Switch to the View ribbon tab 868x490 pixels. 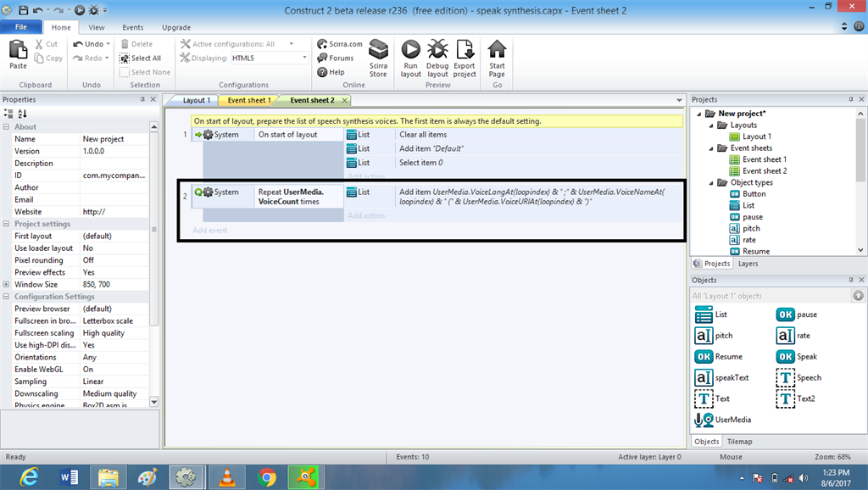coord(97,27)
